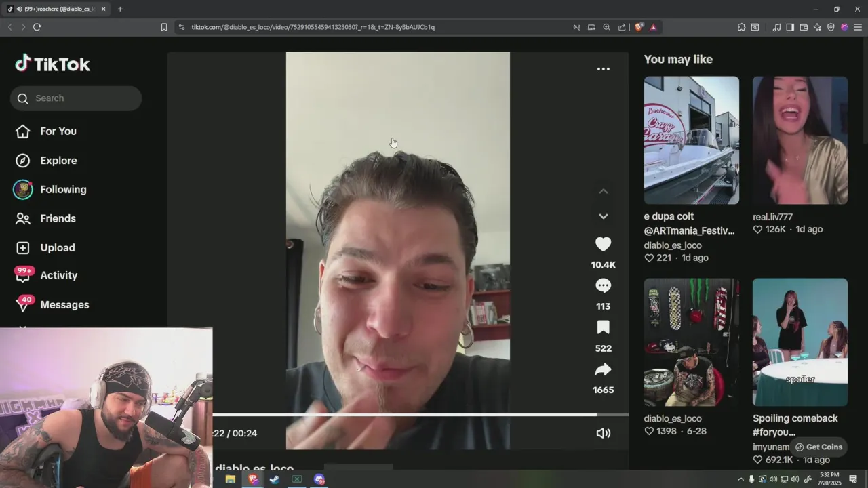This screenshot has height=488, width=868.
Task: Open File Explorer from taskbar
Action: click(231, 479)
